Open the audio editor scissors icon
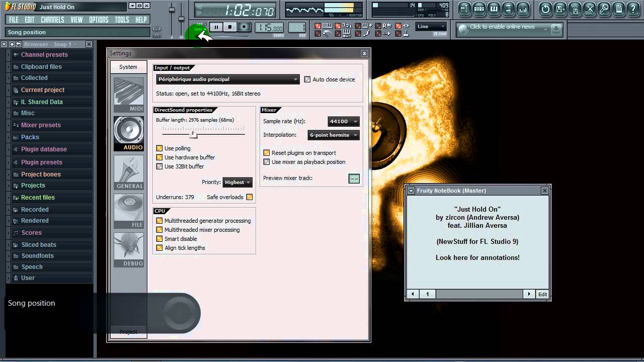644x362 pixels. click(589, 9)
